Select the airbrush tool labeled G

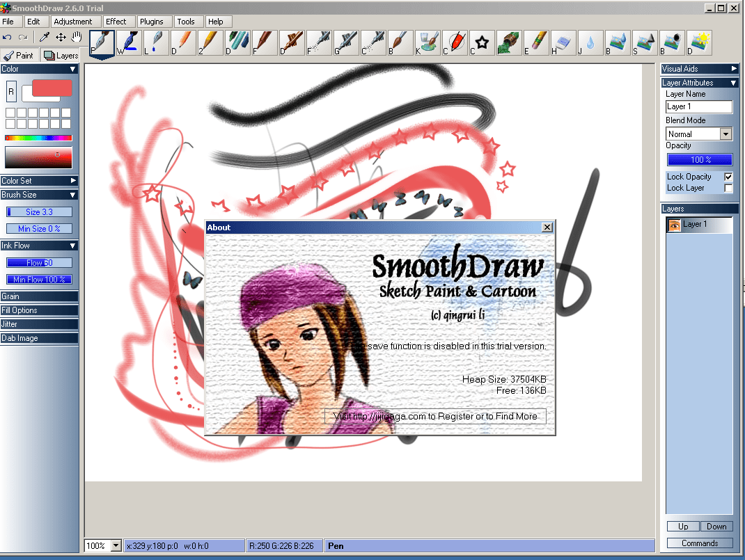[346, 43]
